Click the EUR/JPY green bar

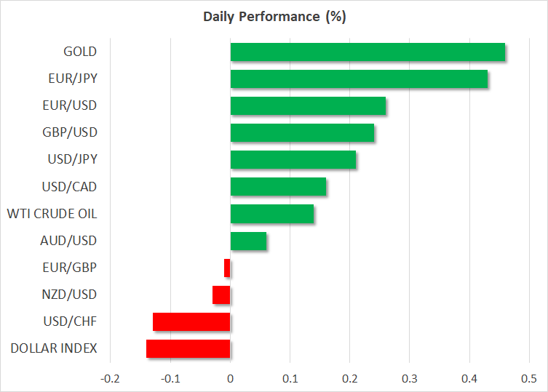click(x=359, y=79)
